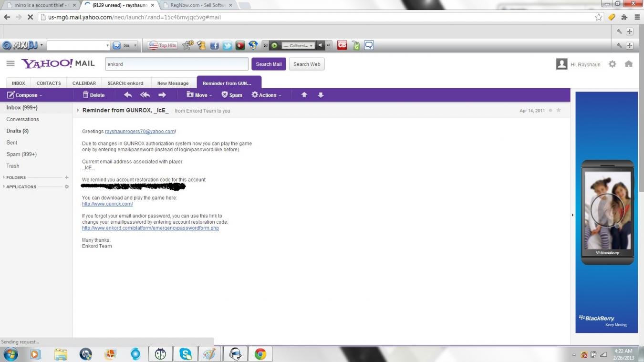Star this Reminder from GUNROX message

[559, 111]
